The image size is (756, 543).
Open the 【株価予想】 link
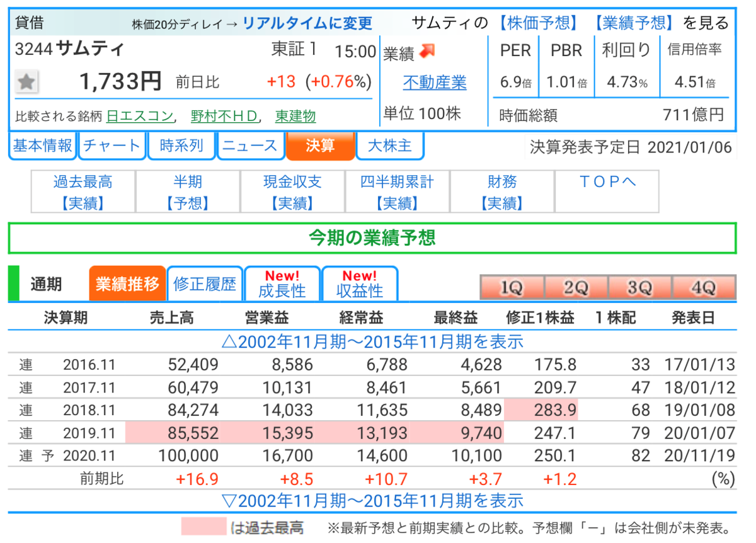pyautogui.click(x=537, y=23)
